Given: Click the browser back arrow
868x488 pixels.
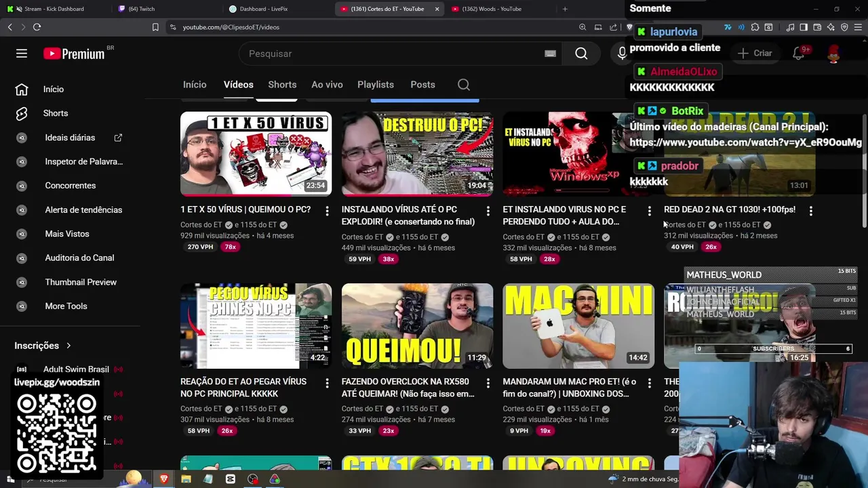Looking at the screenshot, I should click(x=9, y=27).
